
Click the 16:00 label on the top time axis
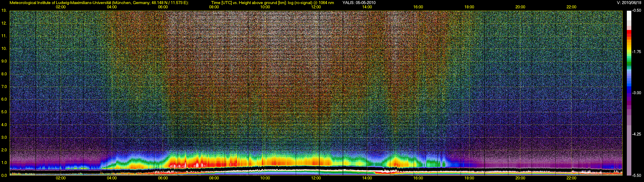pyautogui.click(x=418, y=7)
